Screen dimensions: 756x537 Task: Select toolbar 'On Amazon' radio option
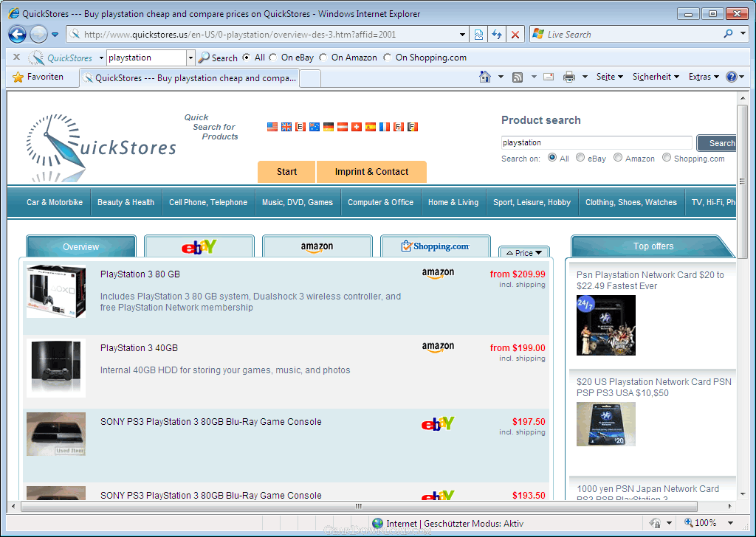[x=323, y=58]
